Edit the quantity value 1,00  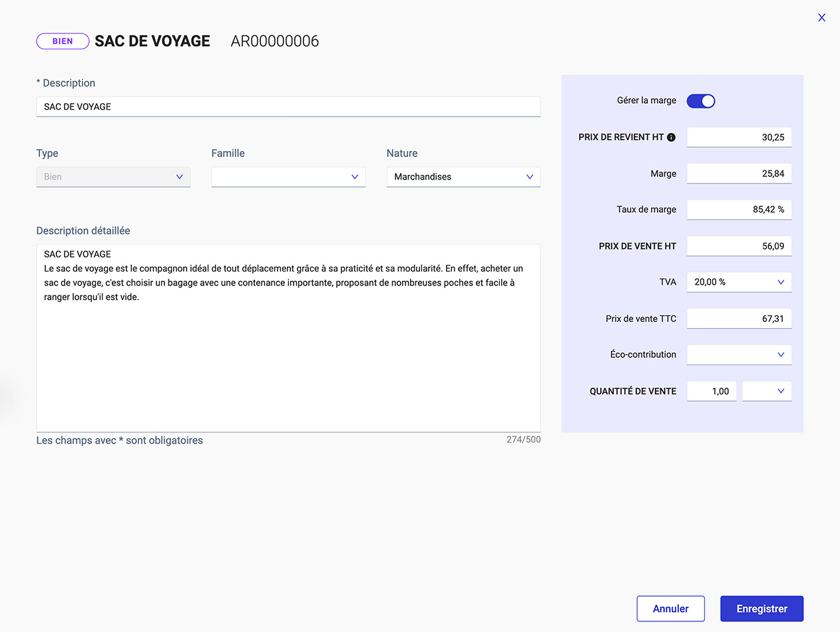tap(712, 391)
